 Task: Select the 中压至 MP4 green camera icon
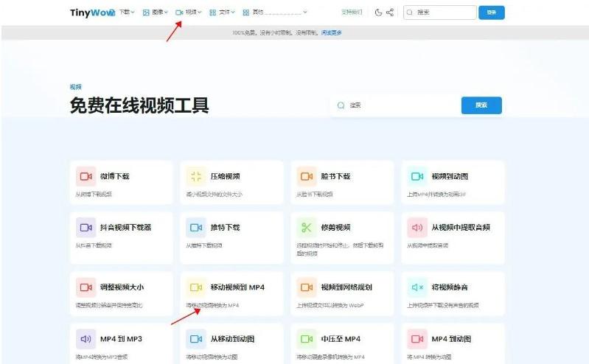[307, 339]
